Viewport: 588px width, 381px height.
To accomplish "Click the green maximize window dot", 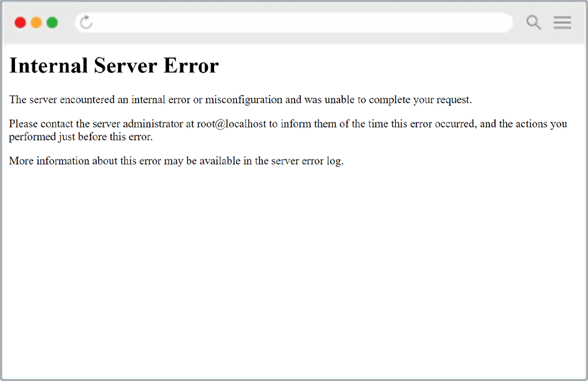I will pos(52,22).
